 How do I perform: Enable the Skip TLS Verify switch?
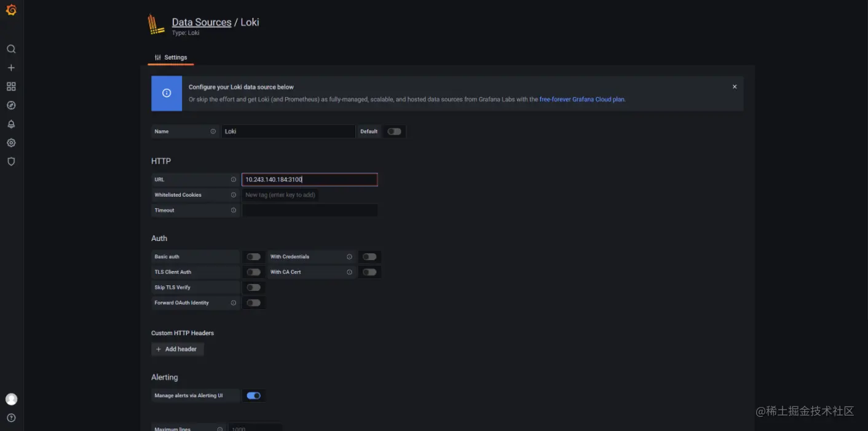[253, 288]
